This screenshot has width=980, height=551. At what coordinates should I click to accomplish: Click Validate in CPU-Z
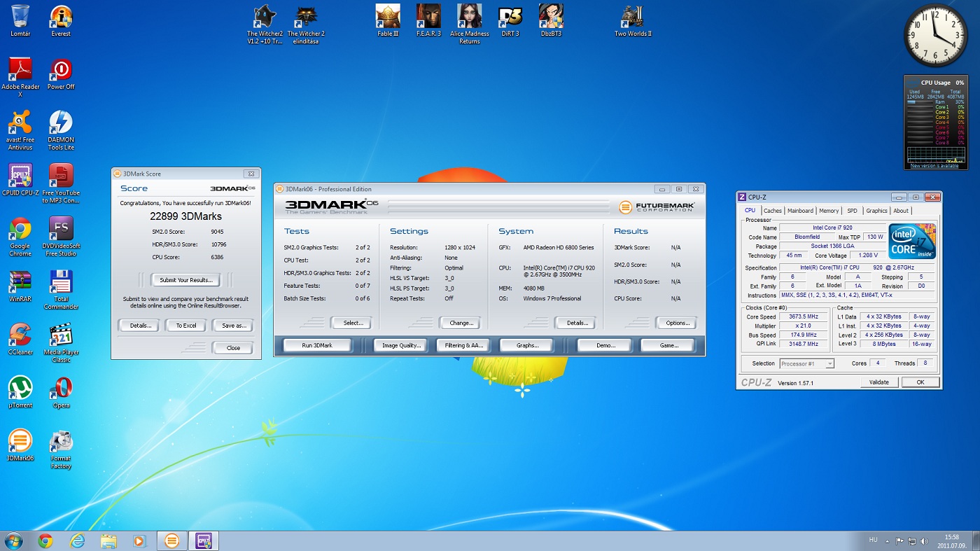(879, 382)
